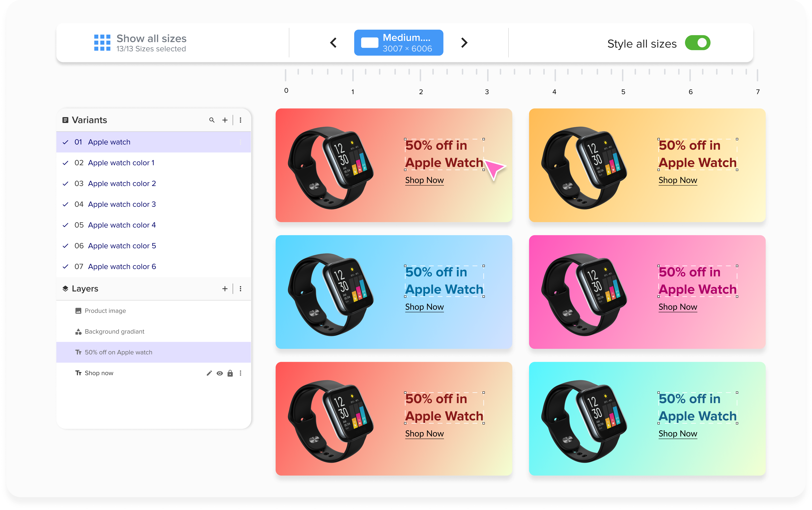
Task: Select variant 07 Apple watch color 6
Action: (153, 267)
